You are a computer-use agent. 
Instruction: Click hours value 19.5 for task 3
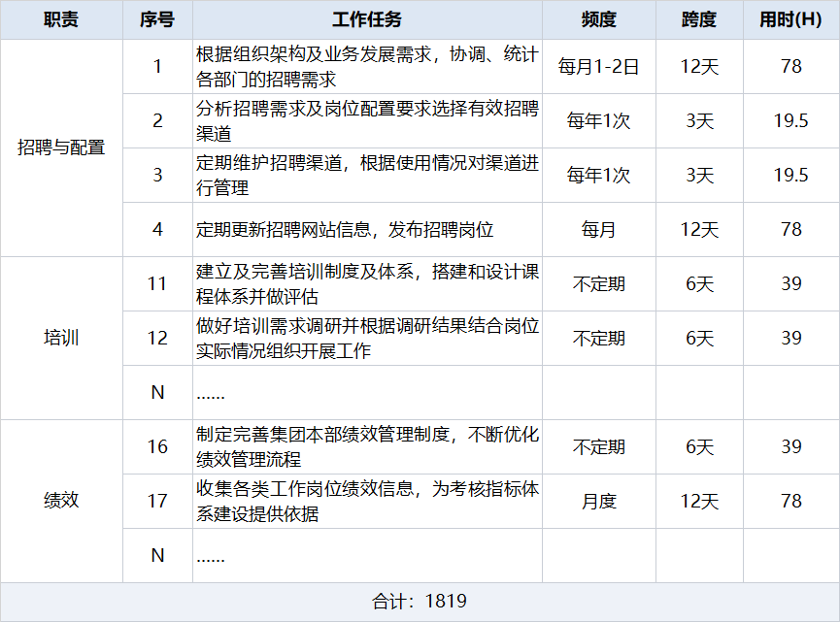click(790, 175)
